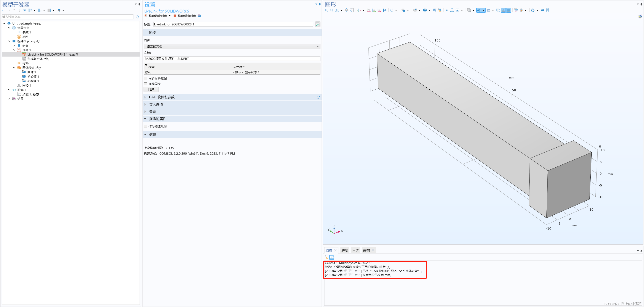This screenshot has height=307, width=644.
Task: Click the Print icon in Graphics toolbar
Action: pos(547,10)
